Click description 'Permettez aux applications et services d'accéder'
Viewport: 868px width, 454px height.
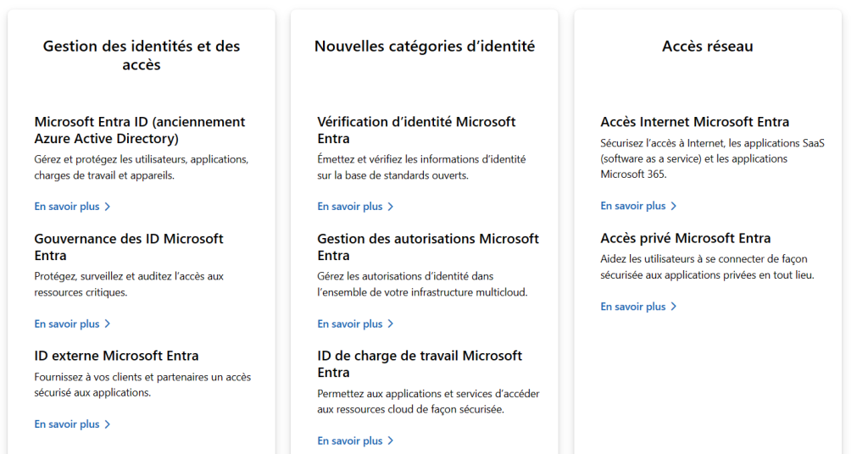428,401
